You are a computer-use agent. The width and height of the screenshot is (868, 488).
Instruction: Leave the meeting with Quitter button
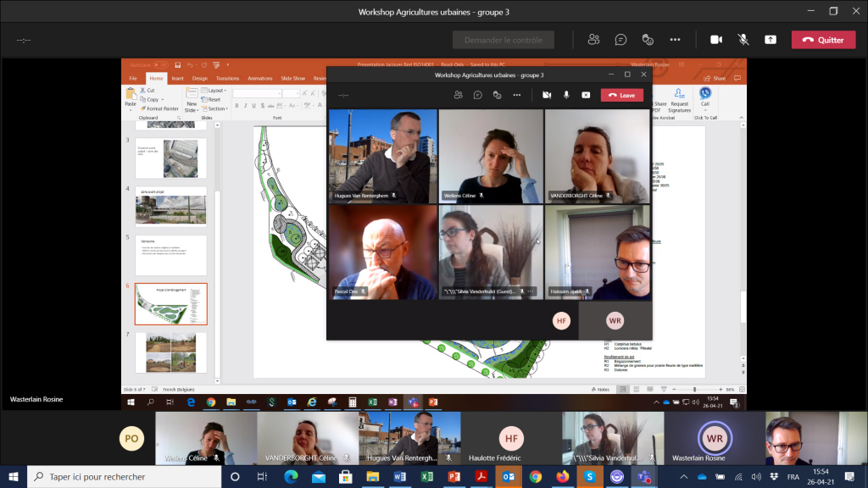(x=823, y=40)
